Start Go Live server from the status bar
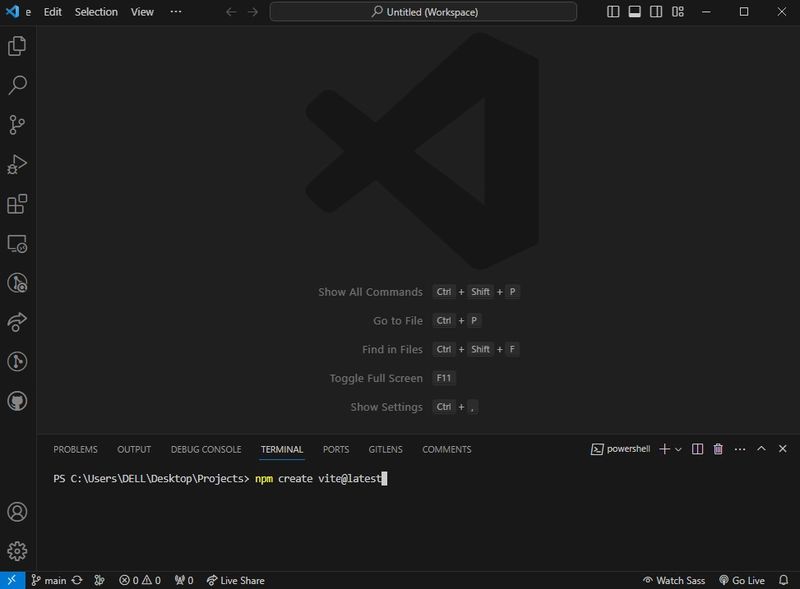This screenshot has width=800, height=589. pyautogui.click(x=740, y=580)
